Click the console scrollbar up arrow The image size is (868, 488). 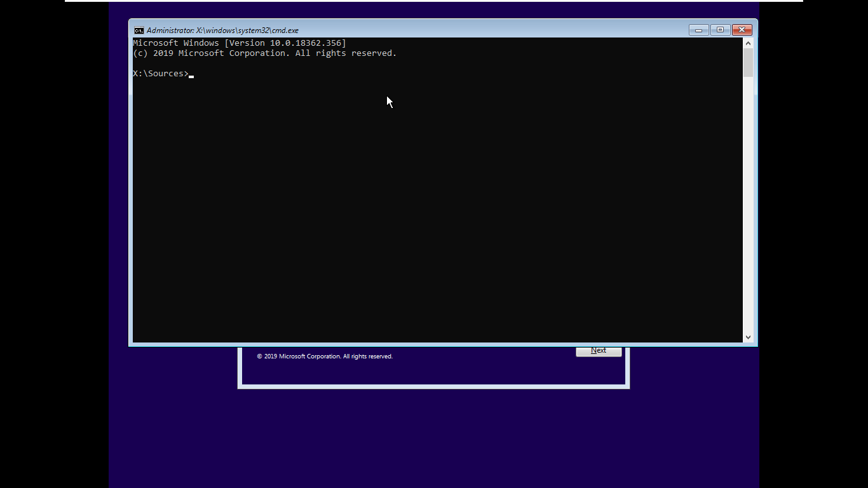748,43
